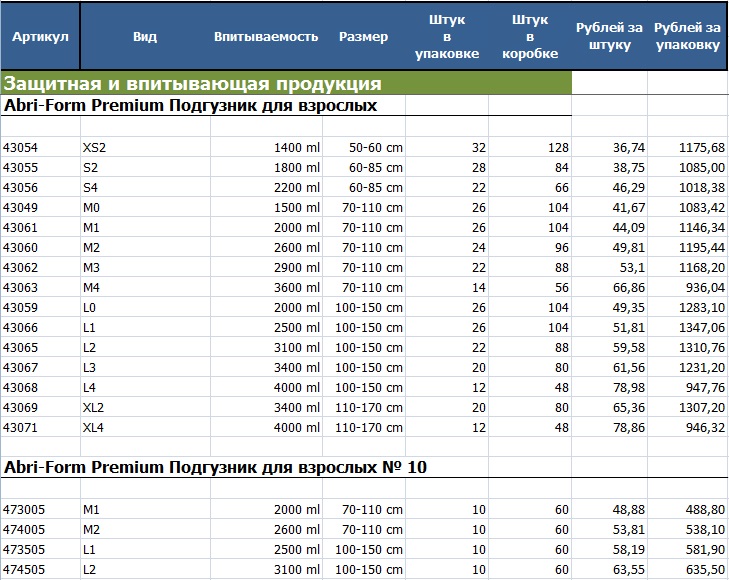Viewport: 729px width, 580px height.
Task: Select price per pack 1195,44
Action: pos(688,247)
